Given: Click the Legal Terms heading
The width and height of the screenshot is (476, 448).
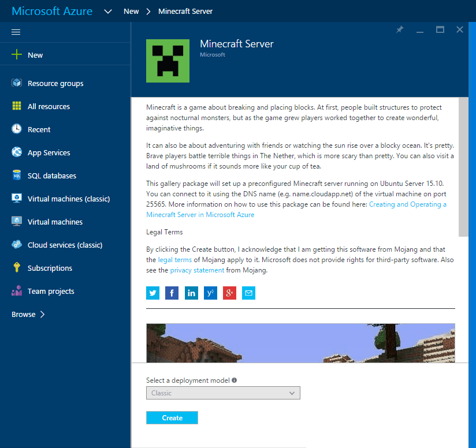Looking at the screenshot, I should [x=165, y=232].
